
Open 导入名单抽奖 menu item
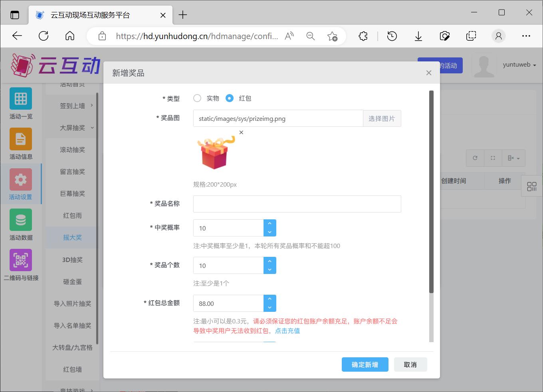point(72,325)
